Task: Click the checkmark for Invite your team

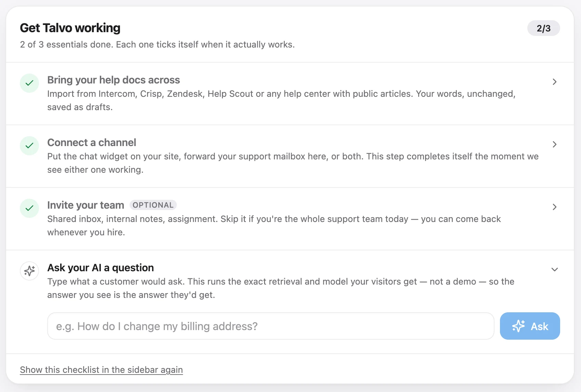Action: (x=29, y=208)
